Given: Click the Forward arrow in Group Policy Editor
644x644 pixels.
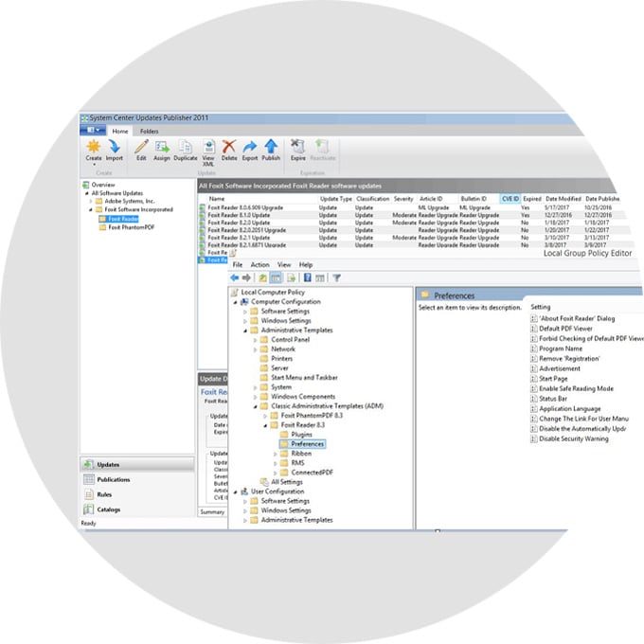Looking at the screenshot, I should click(246, 278).
